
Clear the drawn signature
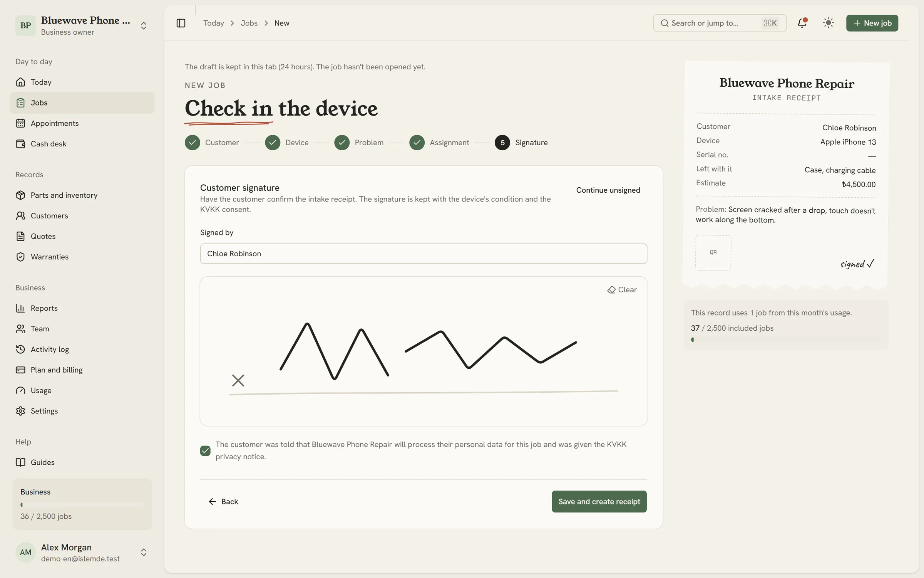[622, 290]
